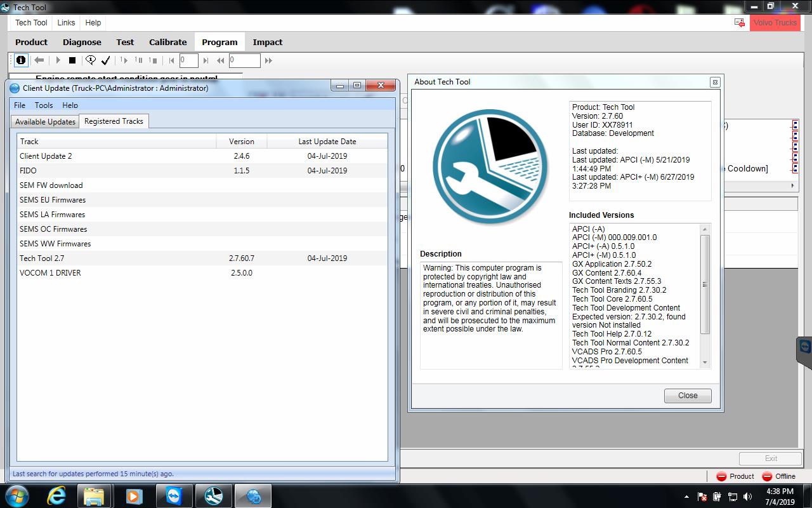Click the rewind double-arrow toolbar icon

point(221,60)
